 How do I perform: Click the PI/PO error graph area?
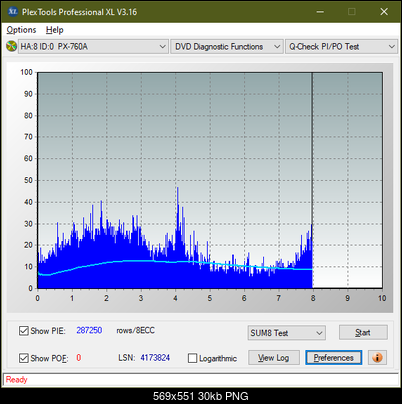tap(210, 180)
